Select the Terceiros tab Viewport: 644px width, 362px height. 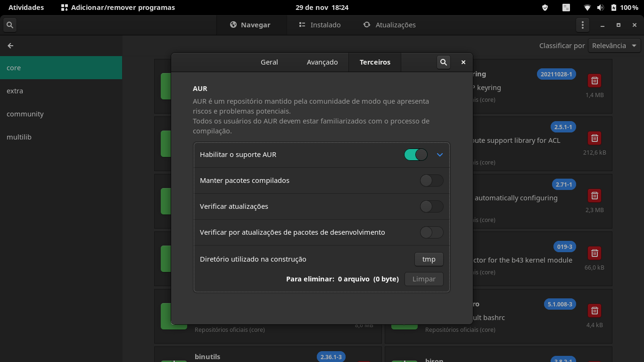375,62
